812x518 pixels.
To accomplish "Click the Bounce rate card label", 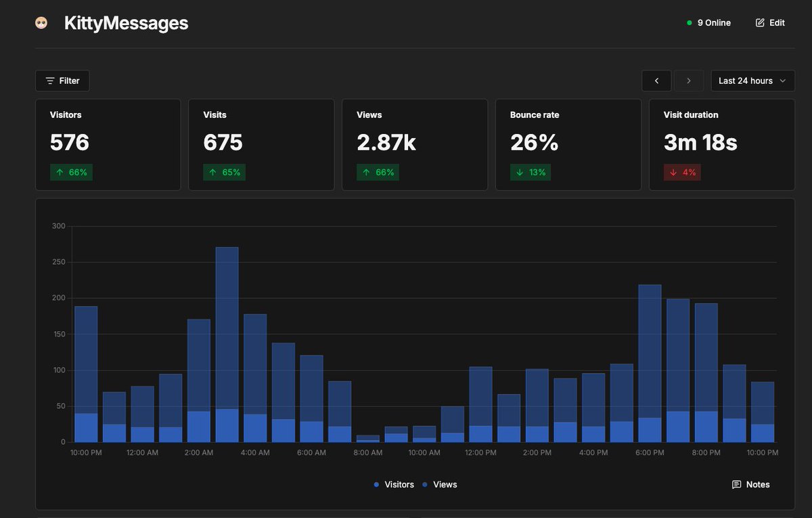I will (535, 115).
